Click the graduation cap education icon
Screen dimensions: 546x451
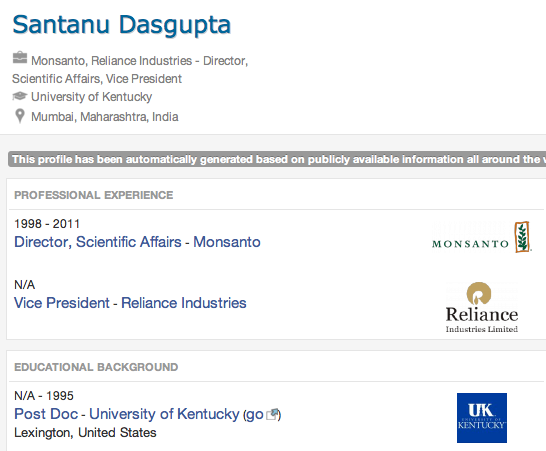pos(20,96)
